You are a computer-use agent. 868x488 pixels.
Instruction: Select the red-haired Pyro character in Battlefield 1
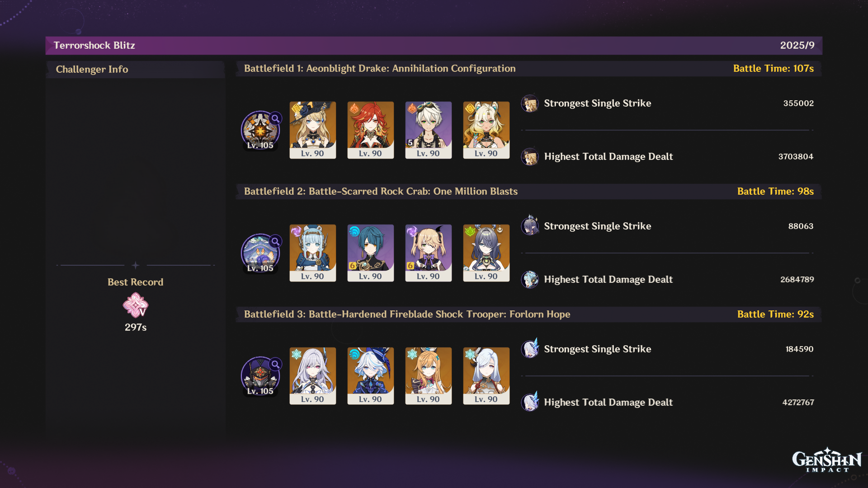point(371,130)
